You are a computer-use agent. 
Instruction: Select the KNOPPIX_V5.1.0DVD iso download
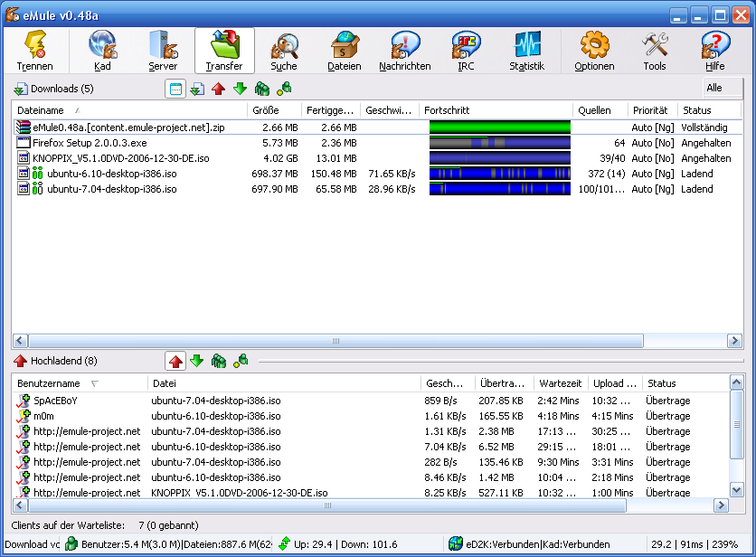coord(377,158)
